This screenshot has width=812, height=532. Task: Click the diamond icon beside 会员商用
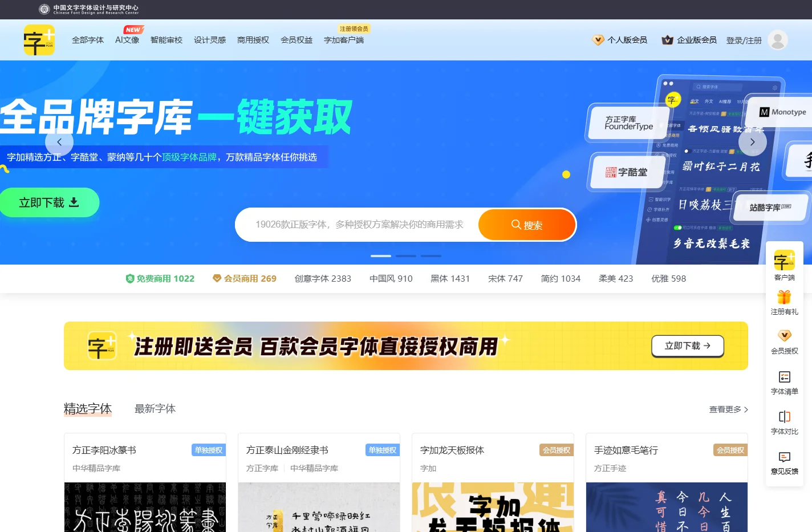(x=217, y=278)
